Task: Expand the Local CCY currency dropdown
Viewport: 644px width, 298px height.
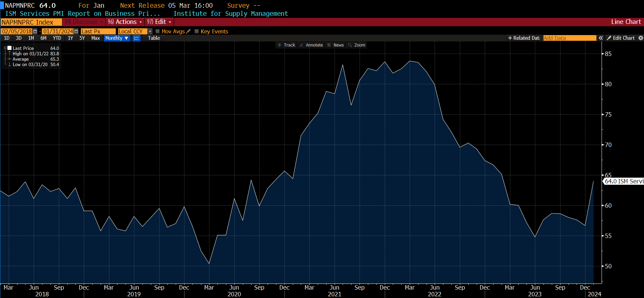Action: (x=150, y=31)
